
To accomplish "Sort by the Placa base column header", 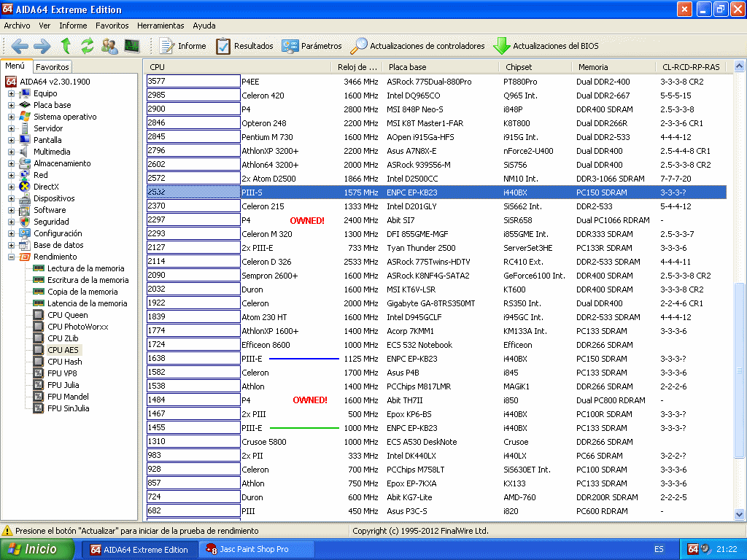I will coord(441,67).
